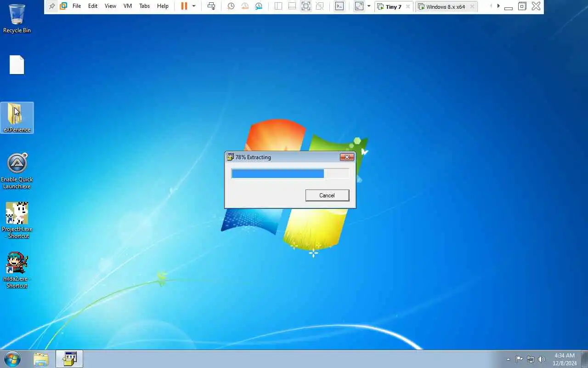
Task: Show or hide the thumbnail bar
Action: (x=292, y=6)
